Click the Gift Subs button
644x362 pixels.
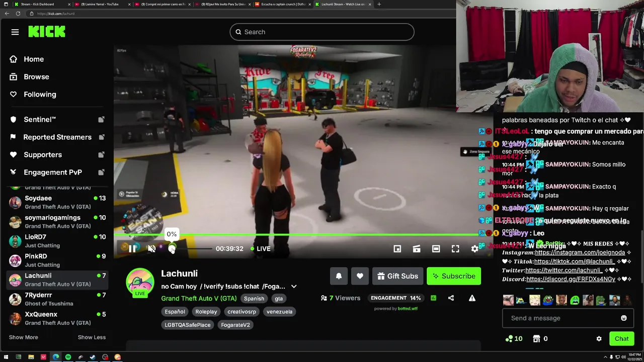pos(397,276)
